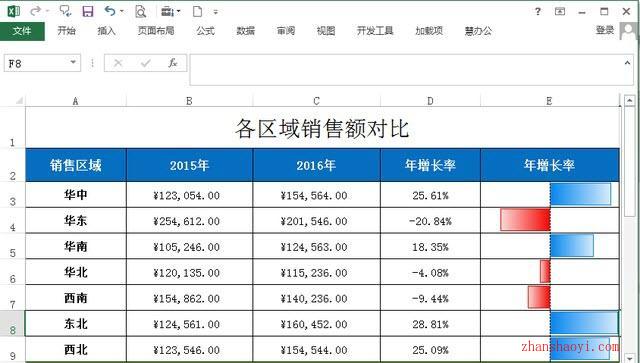Click the 登录 sign-in link
This screenshot has width=640, height=363.
tap(605, 30)
